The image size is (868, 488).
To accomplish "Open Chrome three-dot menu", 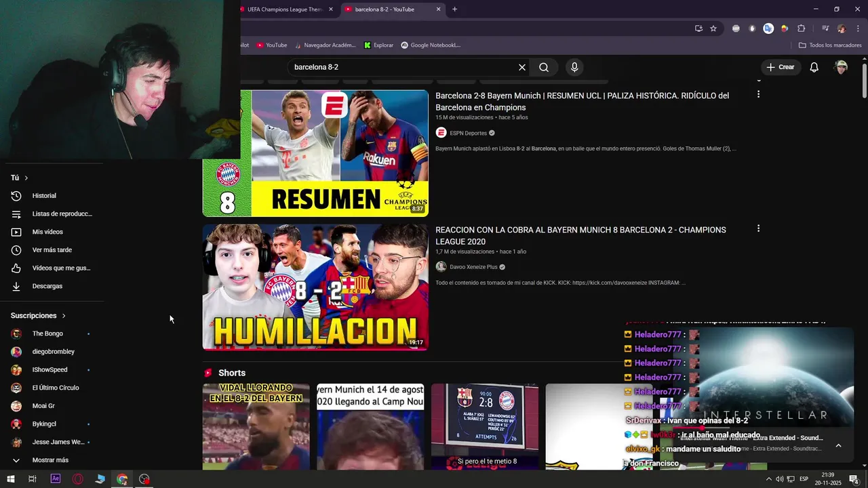I will click(x=859, y=28).
